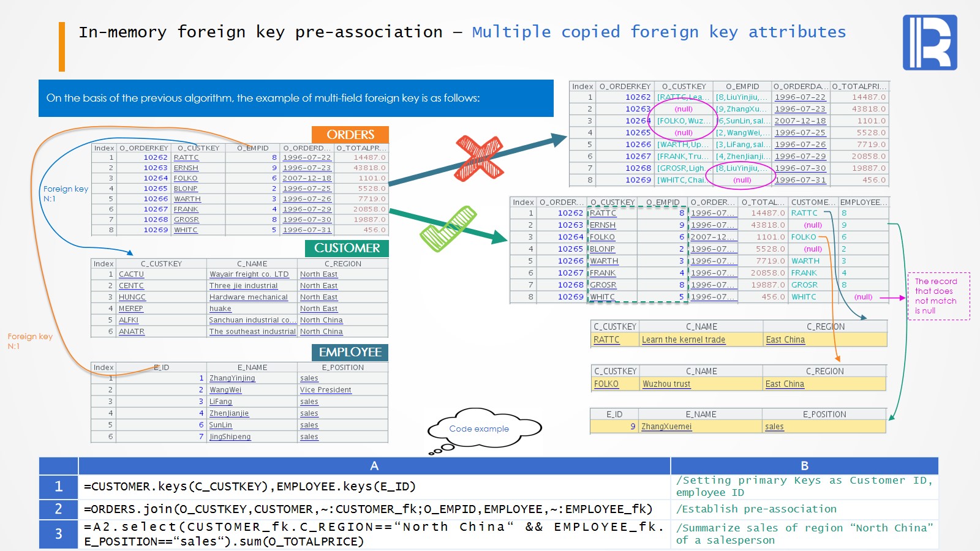Viewport: 980px width, 551px height.
Task: Click the ORDERS.join formula cell
Action: 367,509
